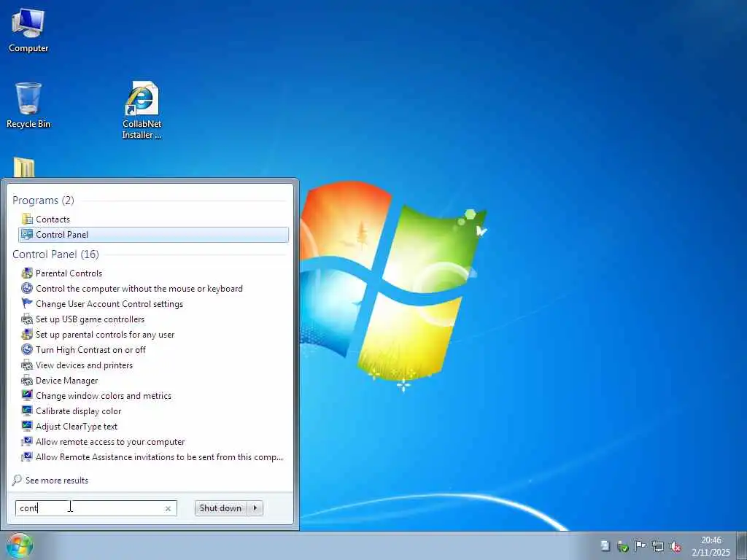Click the icon beside Set up USB game controllers
This screenshot has width=747, height=560.
click(x=27, y=319)
